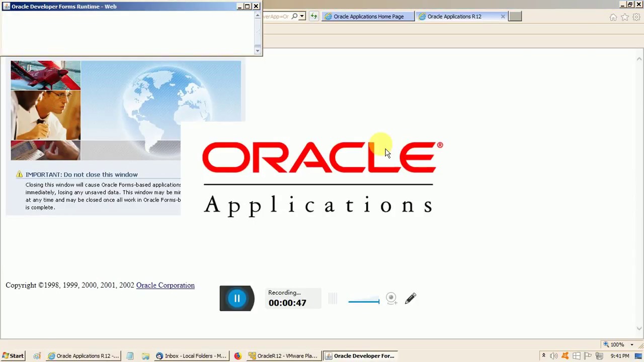Image resolution: width=644 pixels, height=362 pixels.
Task: Click the yellow warning triangle icon
Action: point(19,174)
